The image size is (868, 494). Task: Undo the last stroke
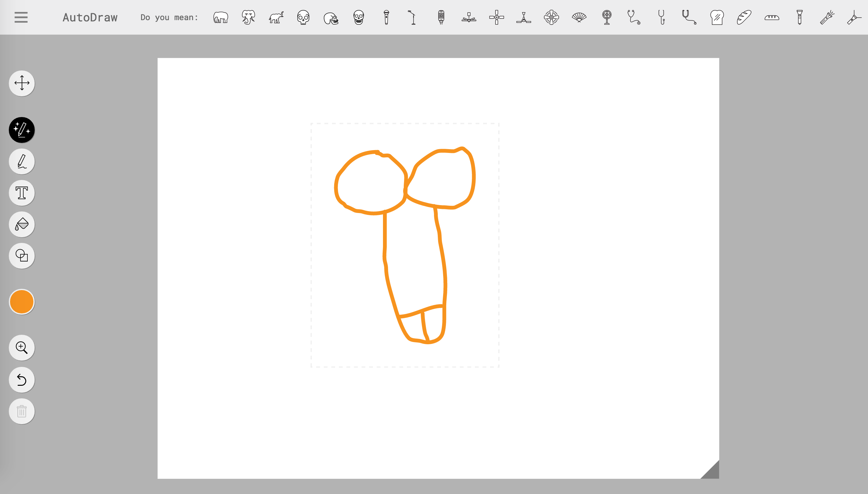pos(22,379)
